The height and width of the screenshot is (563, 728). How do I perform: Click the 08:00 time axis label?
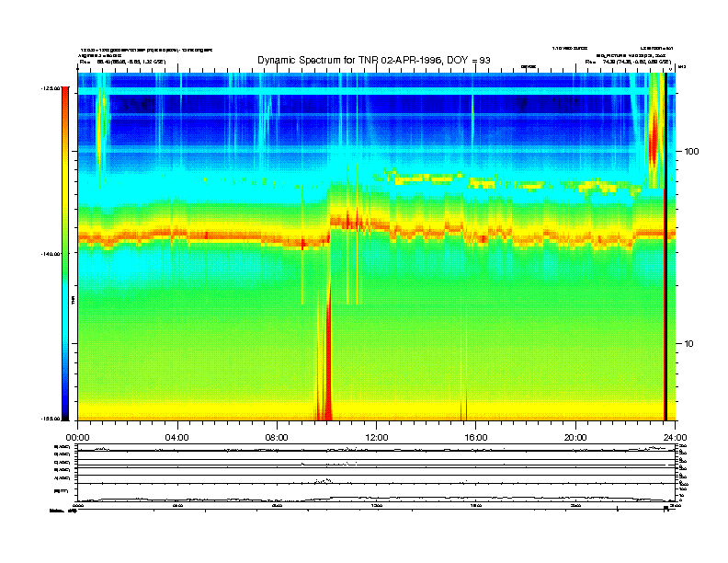click(x=277, y=438)
